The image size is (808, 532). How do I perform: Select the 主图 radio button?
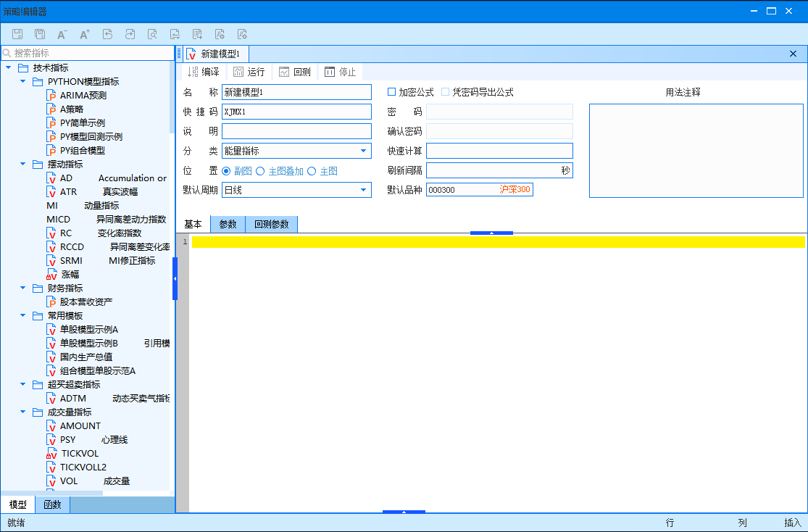[x=312, y=171]
